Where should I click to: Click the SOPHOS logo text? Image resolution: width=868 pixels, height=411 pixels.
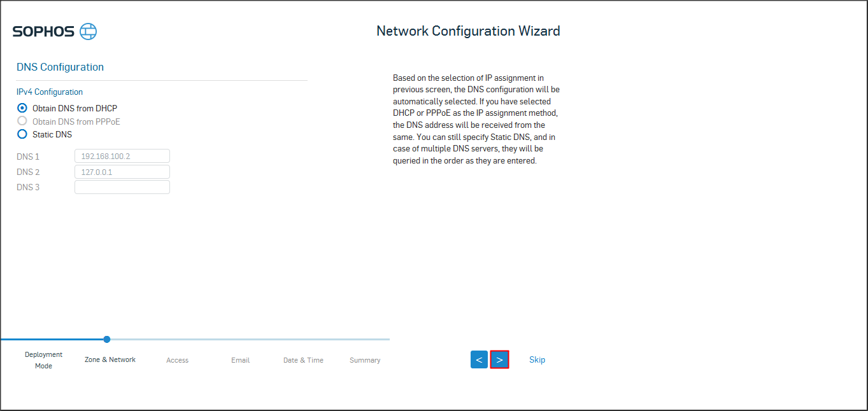43,32
